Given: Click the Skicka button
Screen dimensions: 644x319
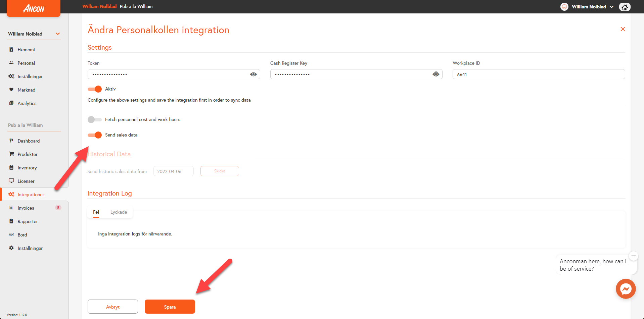Looking at the screenshot, I should (220, 171).
